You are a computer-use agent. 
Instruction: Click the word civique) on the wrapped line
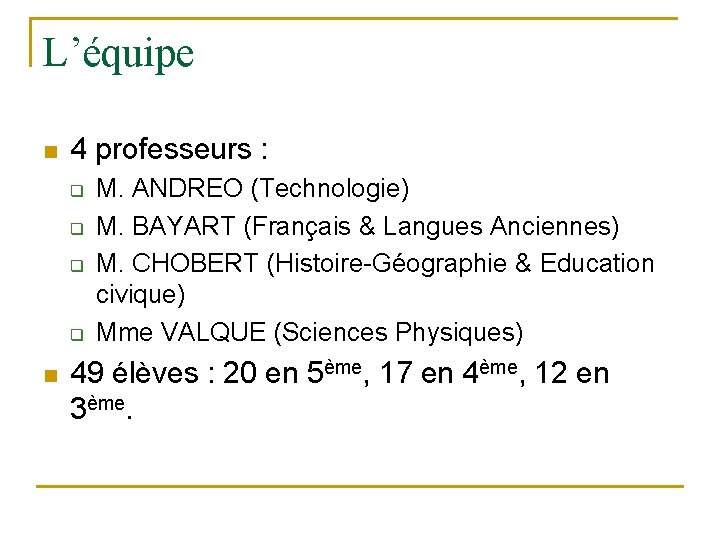click(x=141, y=294)
